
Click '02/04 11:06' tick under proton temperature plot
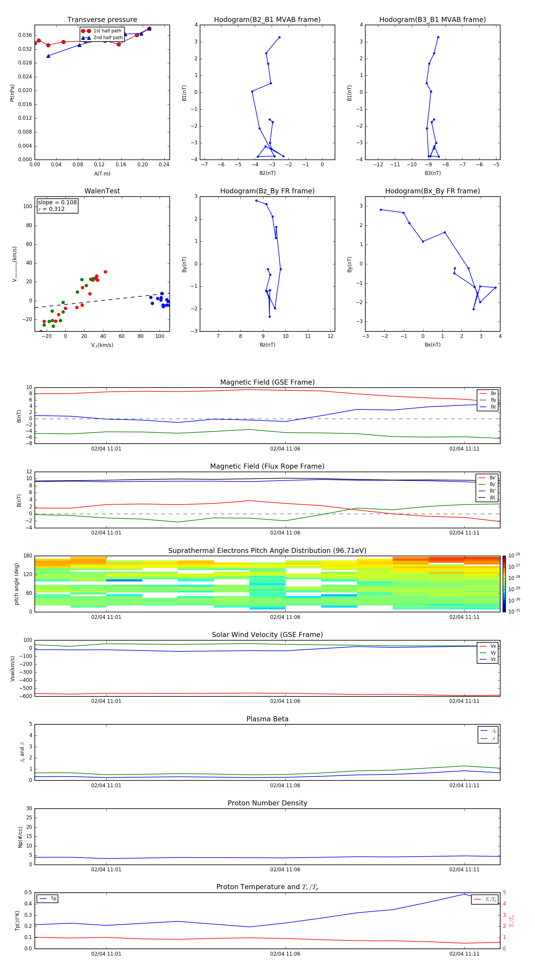pyautogui.click(x=285, y=954)
